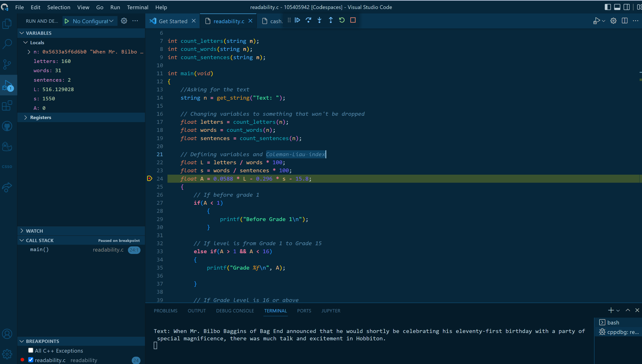Toggle All C++ Exceptions checkbox
642x364 pixels.
pyautogui.click(x=31, y=350)
